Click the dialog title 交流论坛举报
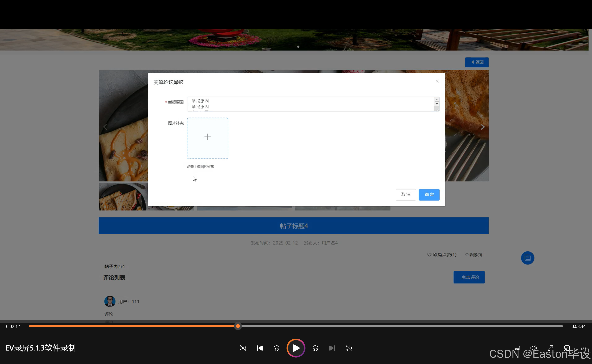 (x=168, y=82)
